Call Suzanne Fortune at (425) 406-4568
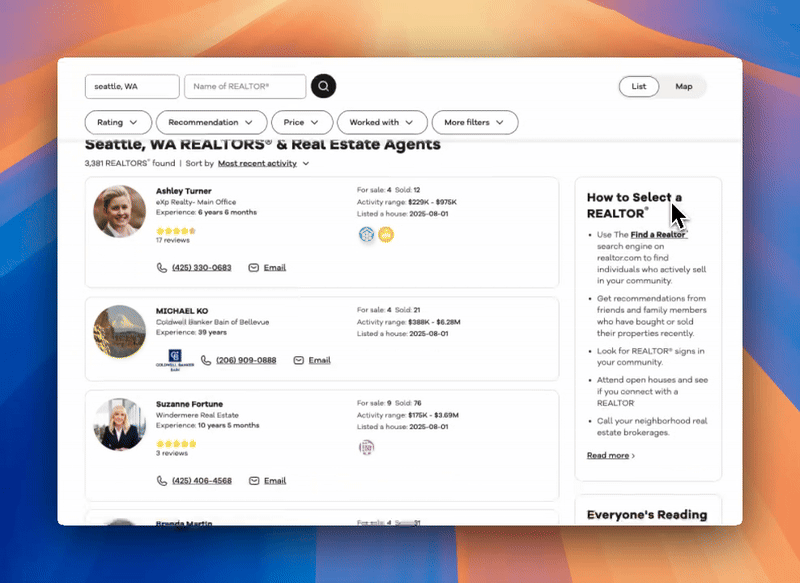800x583 pixels. (x=202, y=481)
